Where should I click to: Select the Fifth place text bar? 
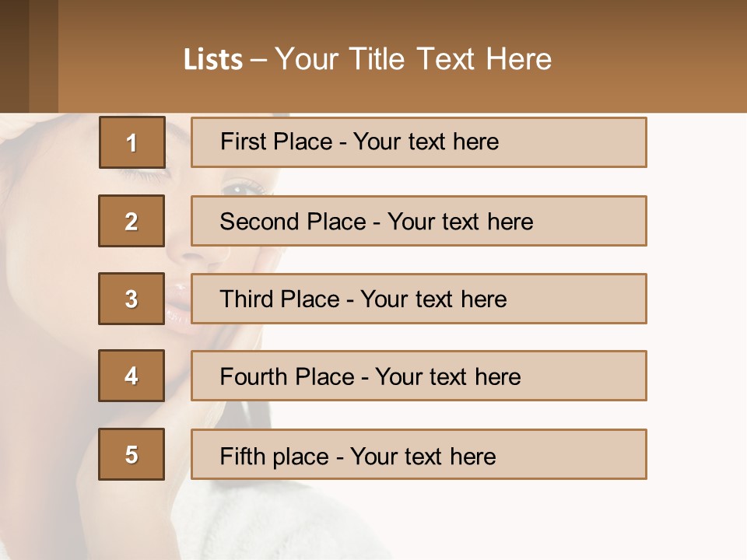(419, 454)
